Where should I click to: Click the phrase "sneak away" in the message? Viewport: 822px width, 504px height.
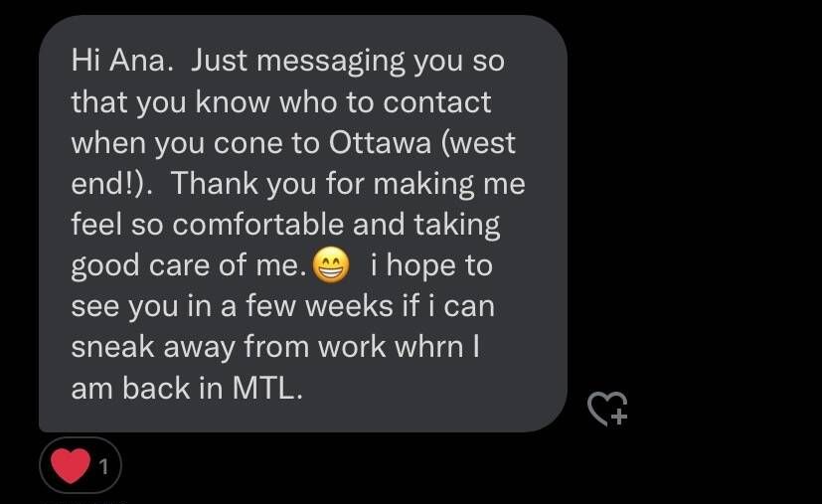pos(153,349)
